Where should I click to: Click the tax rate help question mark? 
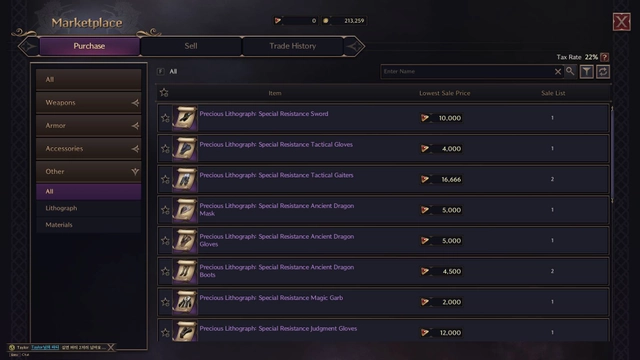[604, 57]
